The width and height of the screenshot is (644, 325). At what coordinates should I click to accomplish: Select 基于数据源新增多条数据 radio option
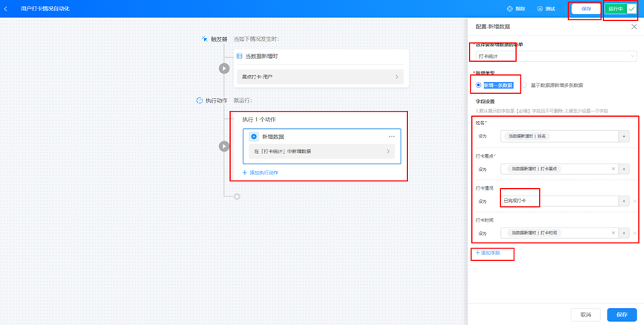click(553, 86)
